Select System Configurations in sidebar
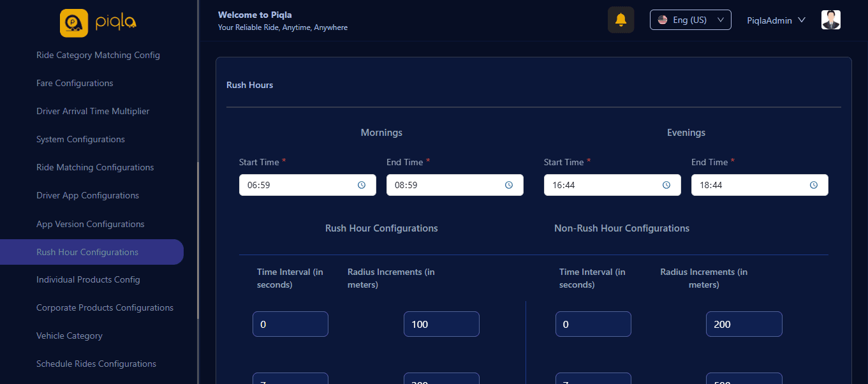Viewport: 868px width, 384px height. (80, 139)
